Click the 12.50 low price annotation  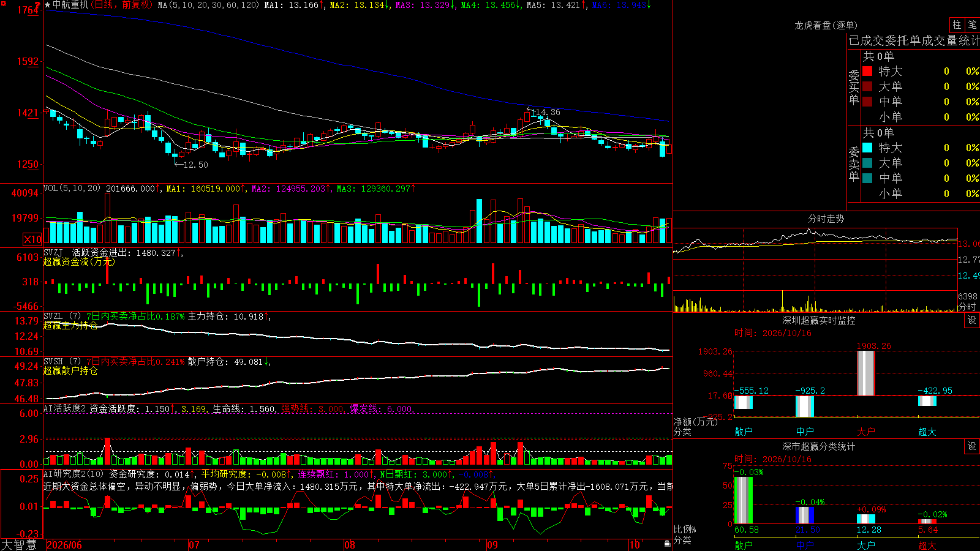[196, 165]
